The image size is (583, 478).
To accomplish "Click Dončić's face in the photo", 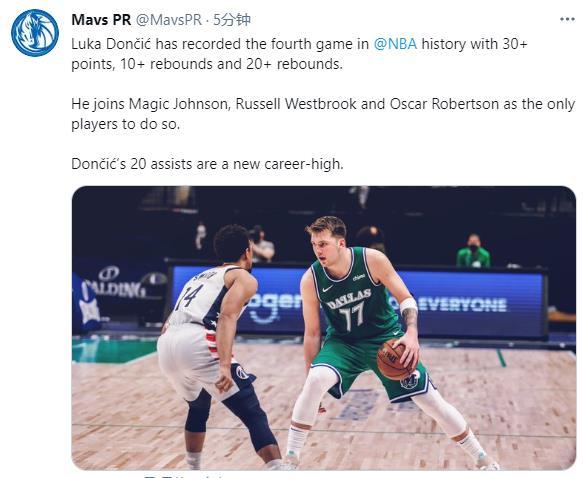I will 325,246.
